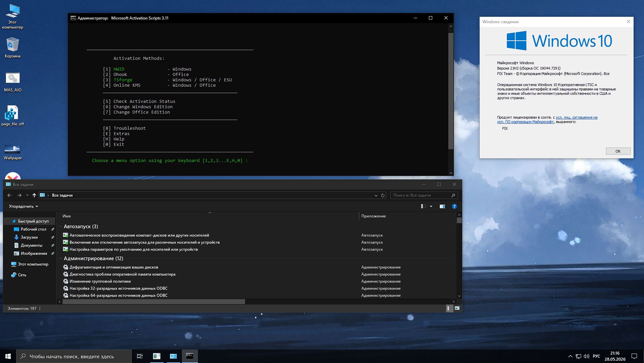Open the Все задачи taskbar icon
The height and width of the screenshot is (363, 644).
pyautogui.click(x=173, y=356)
